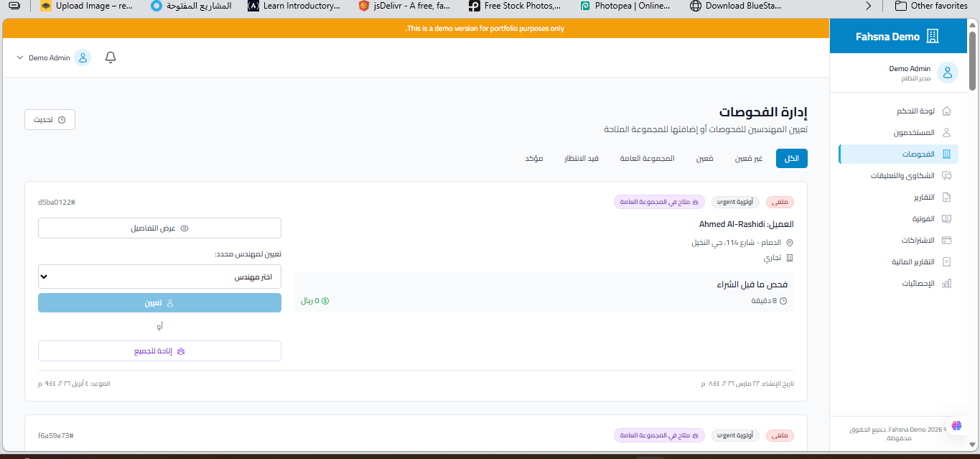The width and height of the screenshot is (980, 459).
Task: Click the مدير النظام role label in sidebar
Action: click(x=916, y=78)
